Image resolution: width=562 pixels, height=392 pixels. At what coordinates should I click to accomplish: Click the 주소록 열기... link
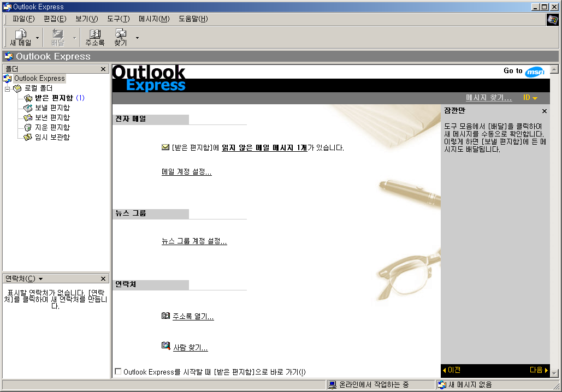pyautogui.click(x=193, y=317)
